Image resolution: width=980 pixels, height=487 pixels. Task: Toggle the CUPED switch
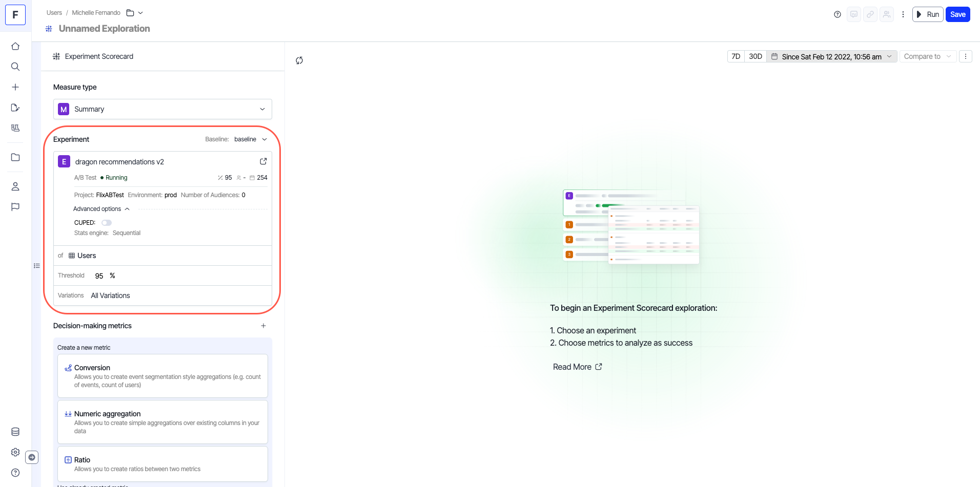(107, 223)
